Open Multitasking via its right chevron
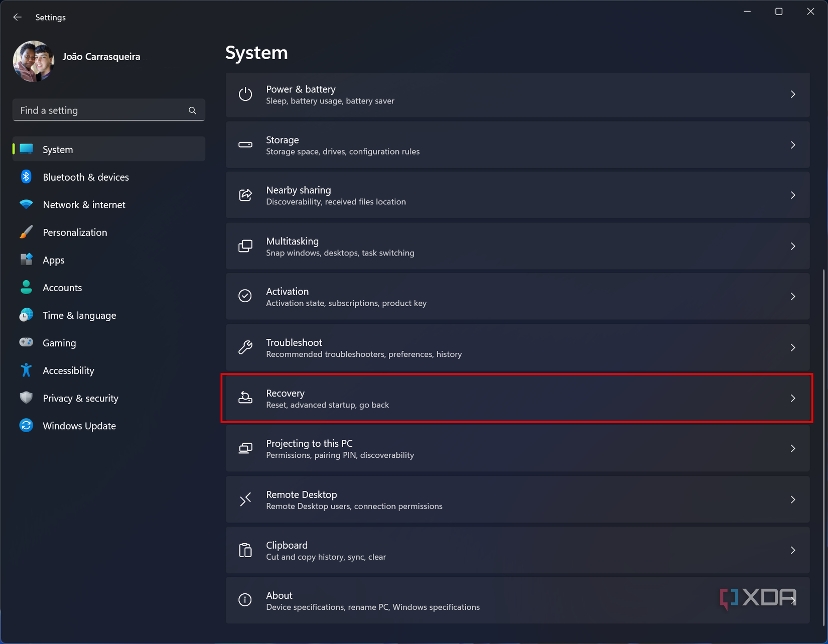 (x=793, y=246)
